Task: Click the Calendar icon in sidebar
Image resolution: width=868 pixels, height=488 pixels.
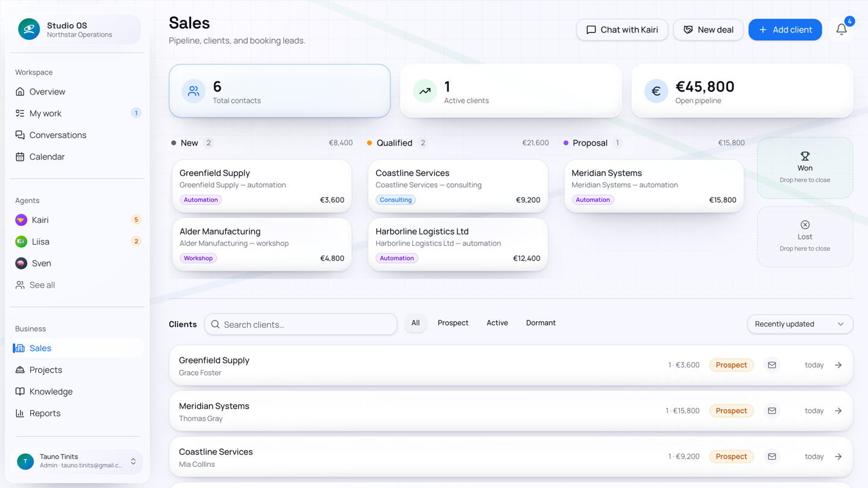Action: (x=20, y=157)
